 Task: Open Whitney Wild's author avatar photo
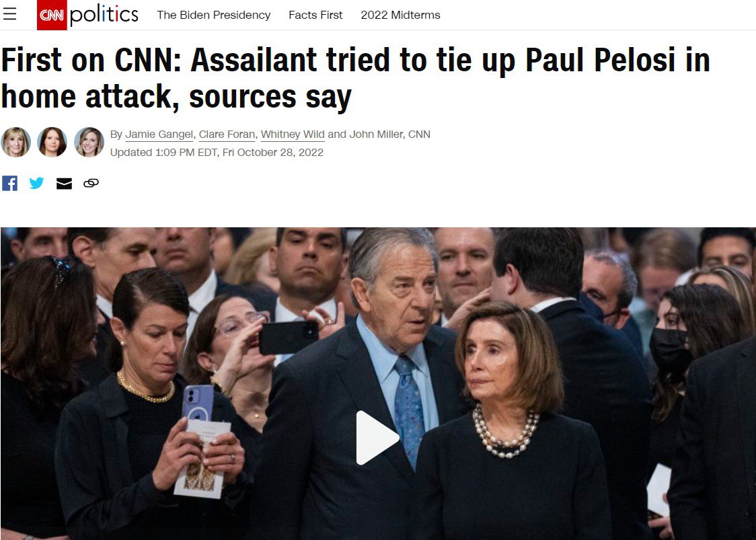tap(89, 143)
